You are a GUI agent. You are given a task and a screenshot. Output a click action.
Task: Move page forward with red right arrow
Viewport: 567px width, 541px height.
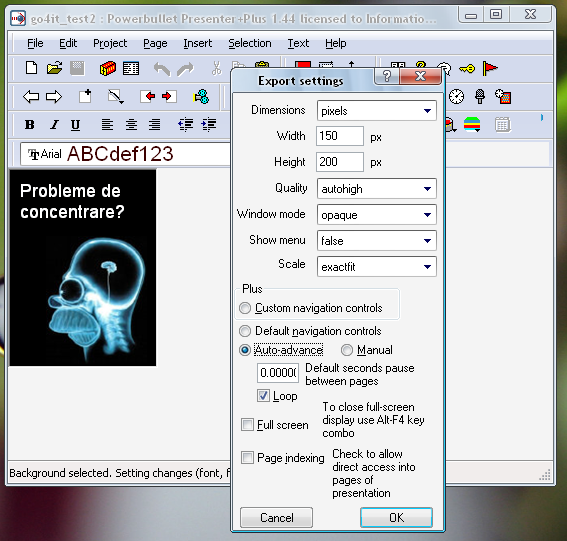pyautogui.click(x=169, y=96)
